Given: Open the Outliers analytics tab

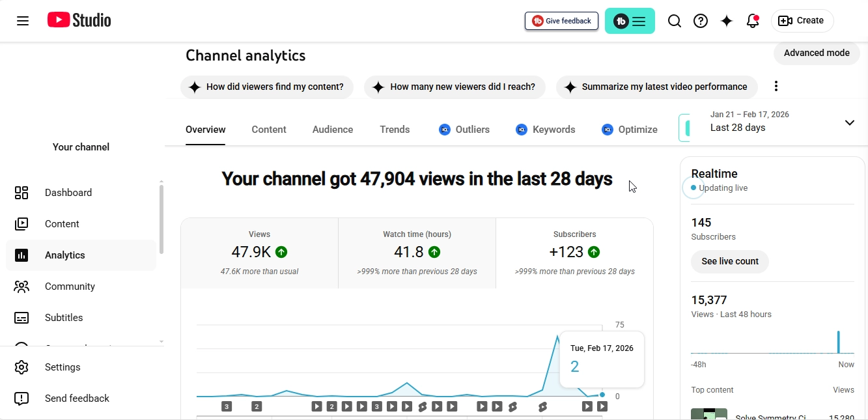Looking at the screenshot, I should [x=464, y=129].
